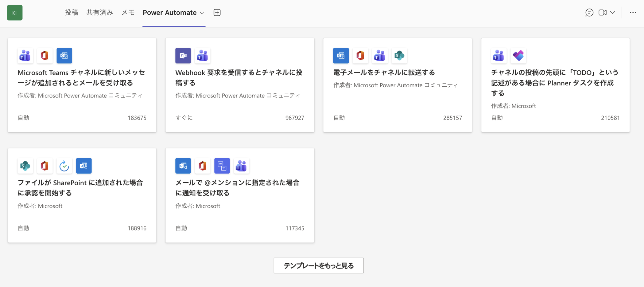Click Teams icon in the TODO Planner card
644x287 pixels.
pos(499,56)
